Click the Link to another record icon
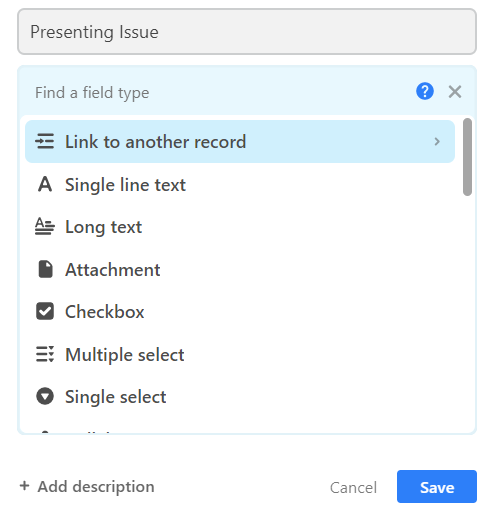The height and width of the screenshot is (518, 496). point(45,141)
